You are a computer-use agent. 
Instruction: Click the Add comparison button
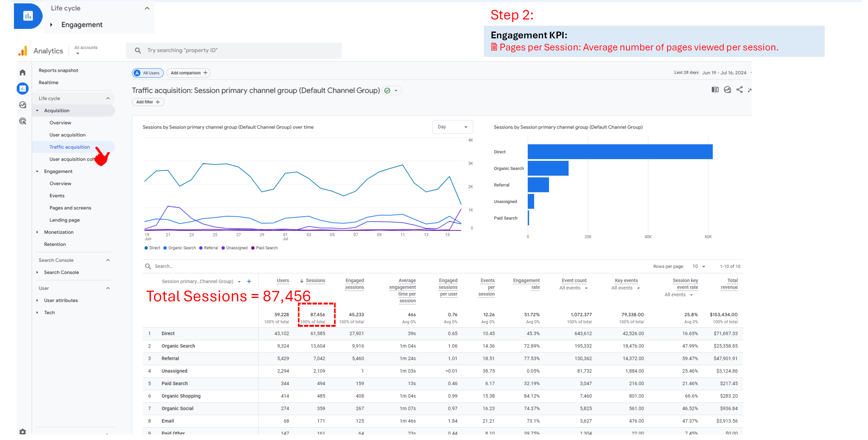(x=188, y=73)
